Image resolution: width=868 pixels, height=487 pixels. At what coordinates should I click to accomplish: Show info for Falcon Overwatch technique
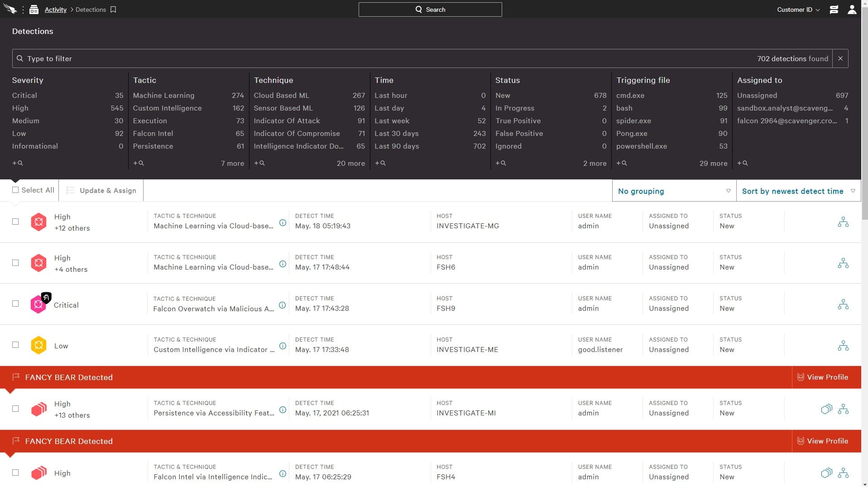282,305
